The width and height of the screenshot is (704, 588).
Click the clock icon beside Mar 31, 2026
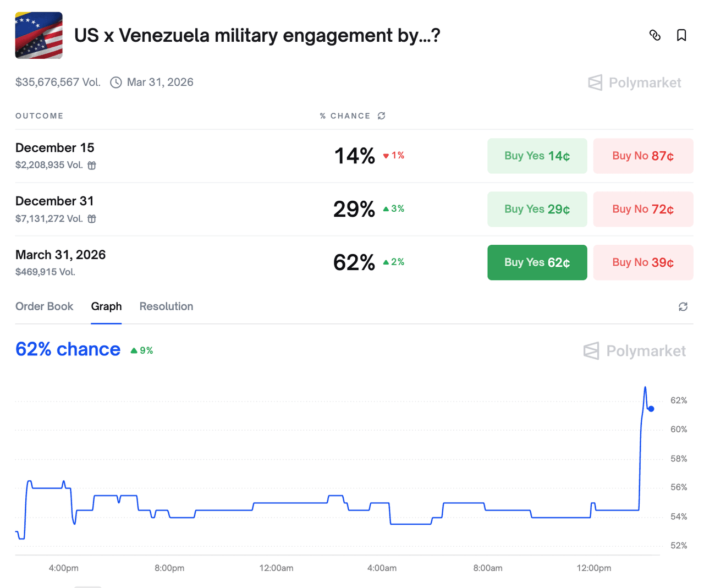116,83
